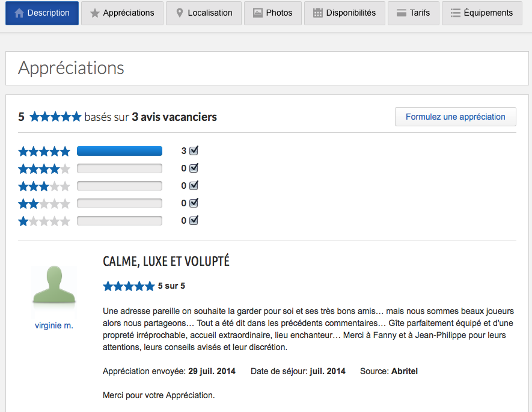532x412 pixels.
Task: Toggle the 3-star rating filter checkbox
Action: point(194,186)
